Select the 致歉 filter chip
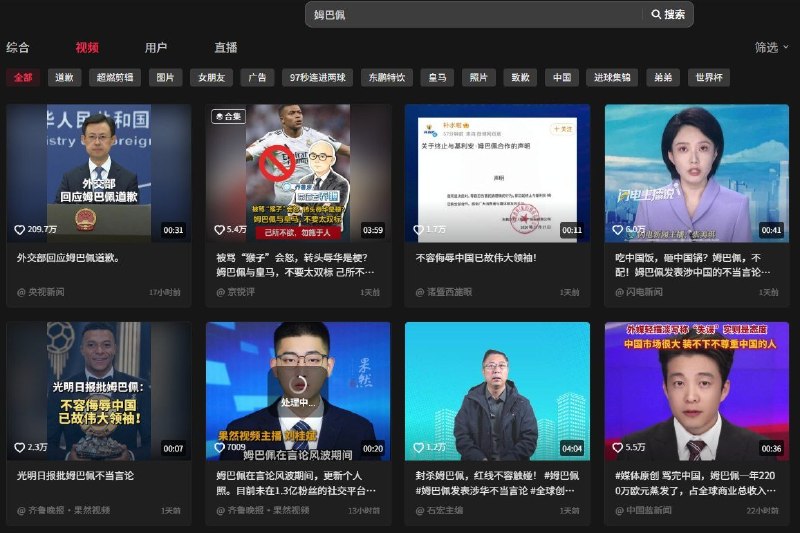Viewport: 800px width, 533px height. (x=520, y=78)
